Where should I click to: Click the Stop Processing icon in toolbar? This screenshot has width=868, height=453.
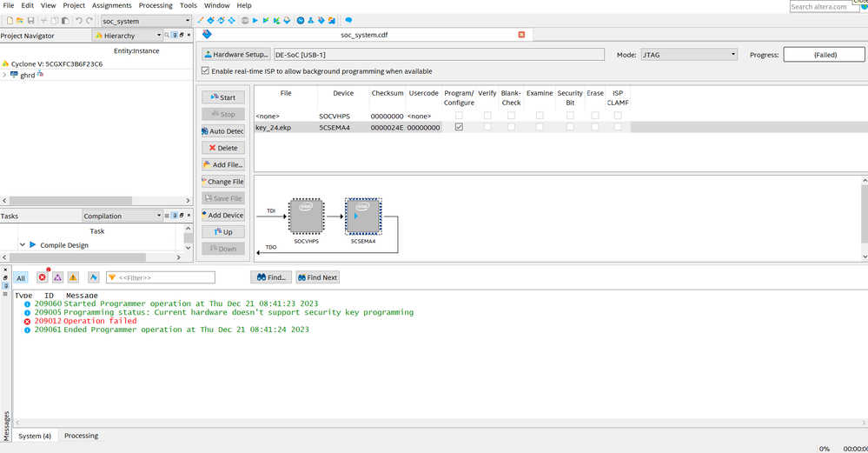[244, 20]
